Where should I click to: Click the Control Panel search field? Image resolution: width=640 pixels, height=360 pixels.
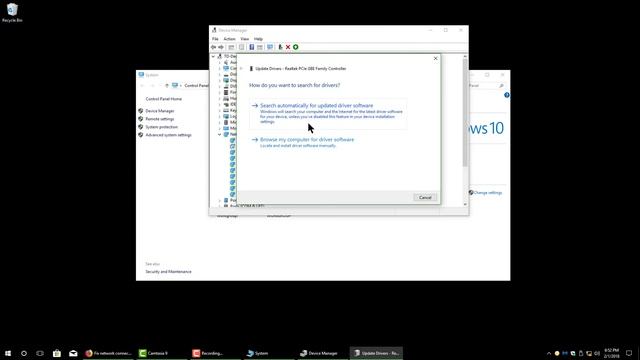(x=487, y=86)
